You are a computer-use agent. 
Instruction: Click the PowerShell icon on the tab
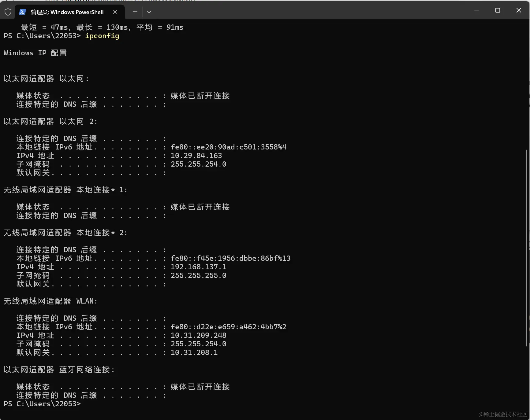click(22, 12)
